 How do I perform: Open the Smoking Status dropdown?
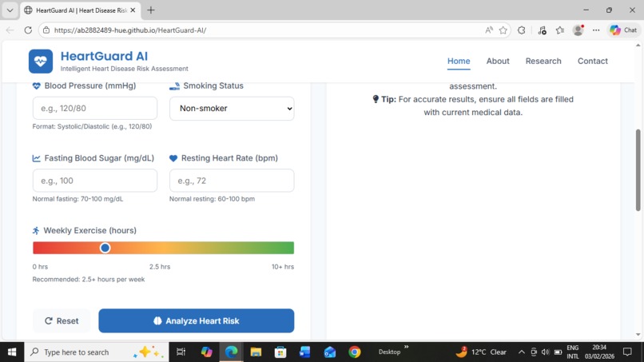tap(232, 109)
